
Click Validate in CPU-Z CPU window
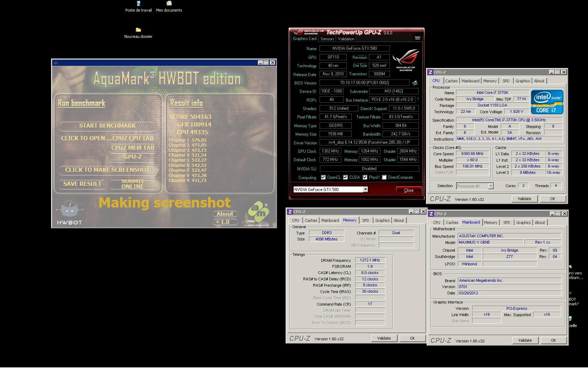524,199
